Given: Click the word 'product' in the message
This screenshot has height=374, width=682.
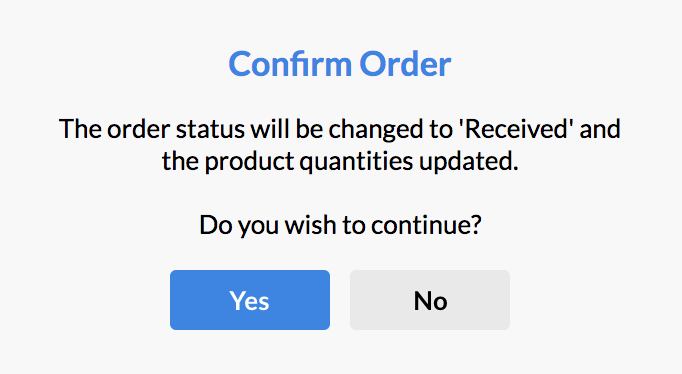Looking at the screenshot, I should click(x=250, y=162).
